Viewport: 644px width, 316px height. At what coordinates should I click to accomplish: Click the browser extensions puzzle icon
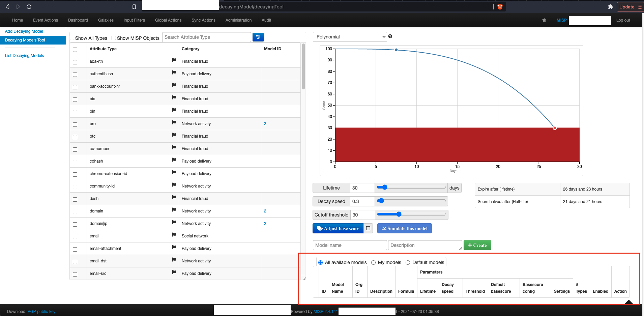tap(610, 7)
